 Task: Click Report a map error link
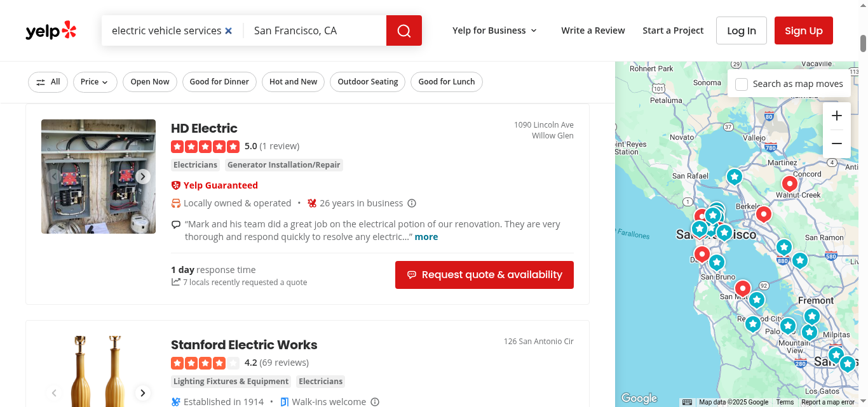click(828, 402)
